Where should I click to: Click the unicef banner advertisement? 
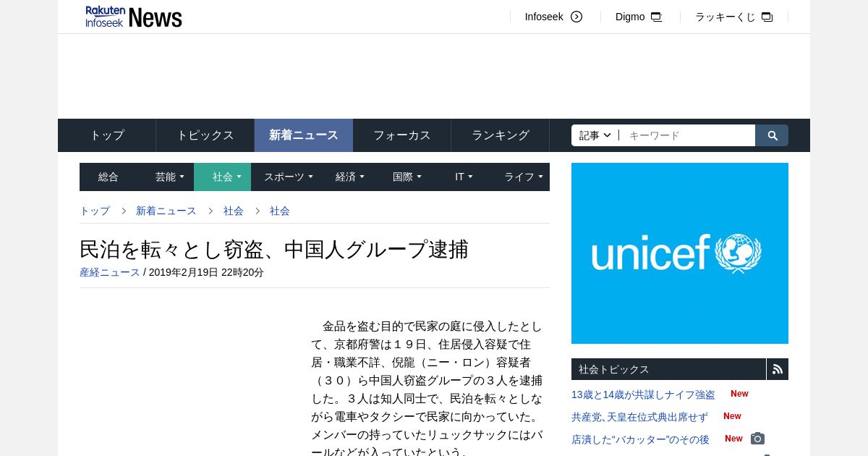(680, 253)
